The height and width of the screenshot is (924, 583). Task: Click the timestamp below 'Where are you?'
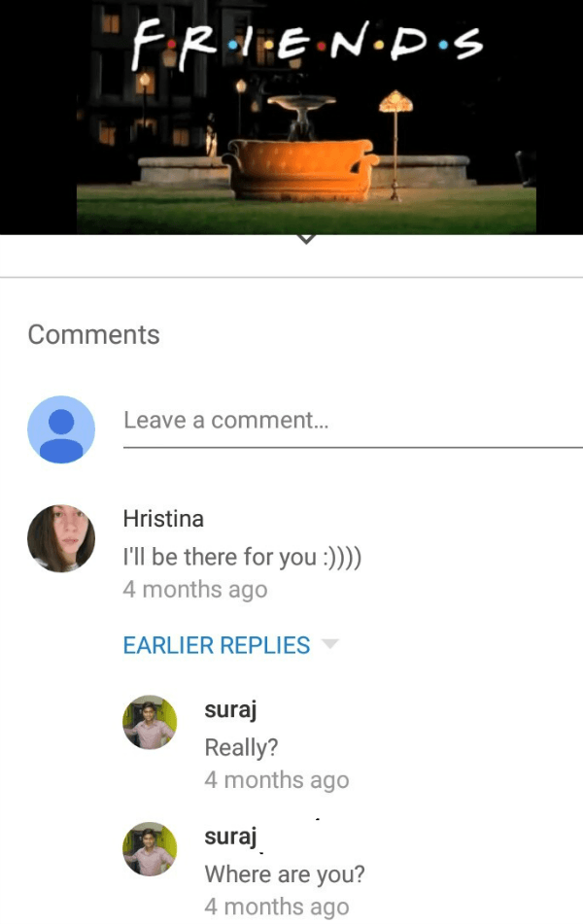277,907
